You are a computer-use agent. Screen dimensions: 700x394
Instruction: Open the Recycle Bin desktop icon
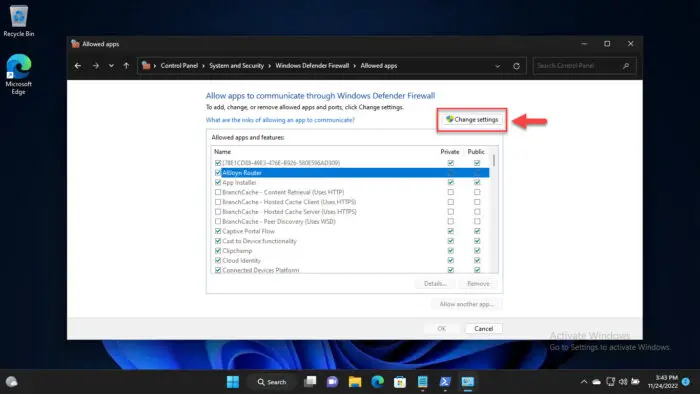[18, 21]
